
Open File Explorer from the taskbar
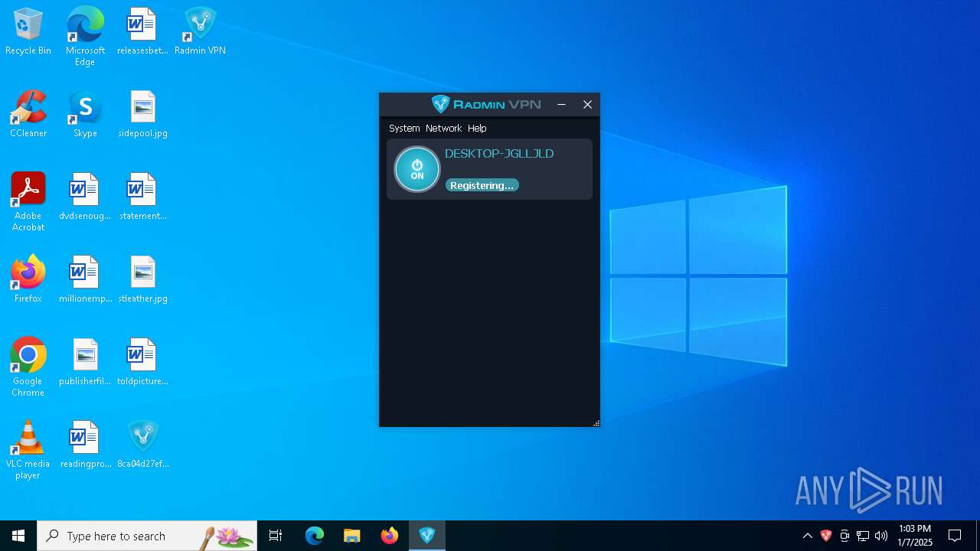pyautogui.click(x=351, y=536)
